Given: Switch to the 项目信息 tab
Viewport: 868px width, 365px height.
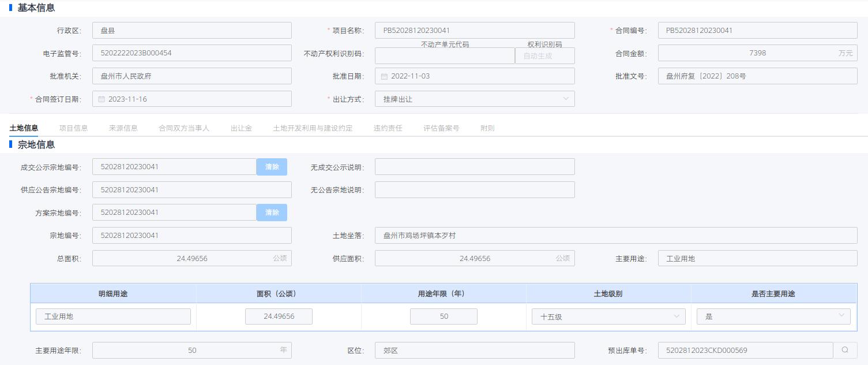Looking at the screenshot, I should pyautogui.click(x=73, y=128).
